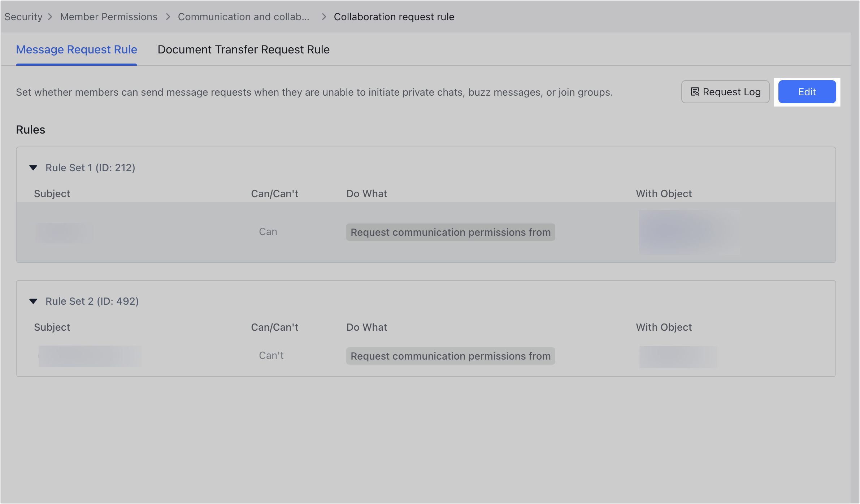The height and width of the screenshot is (504, 860).
Task: Collapse Rule Set 1 disclosure triangle
Action: [34, 168]
